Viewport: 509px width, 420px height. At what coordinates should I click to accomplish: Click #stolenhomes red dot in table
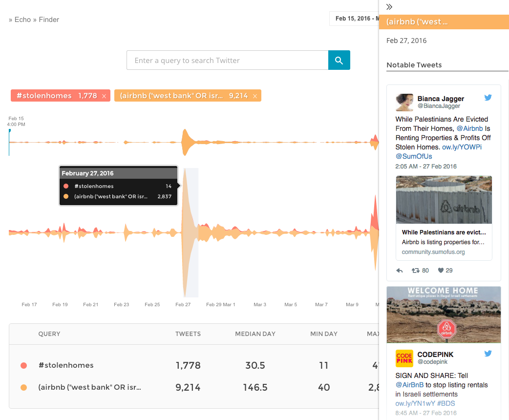pos(24,365)
